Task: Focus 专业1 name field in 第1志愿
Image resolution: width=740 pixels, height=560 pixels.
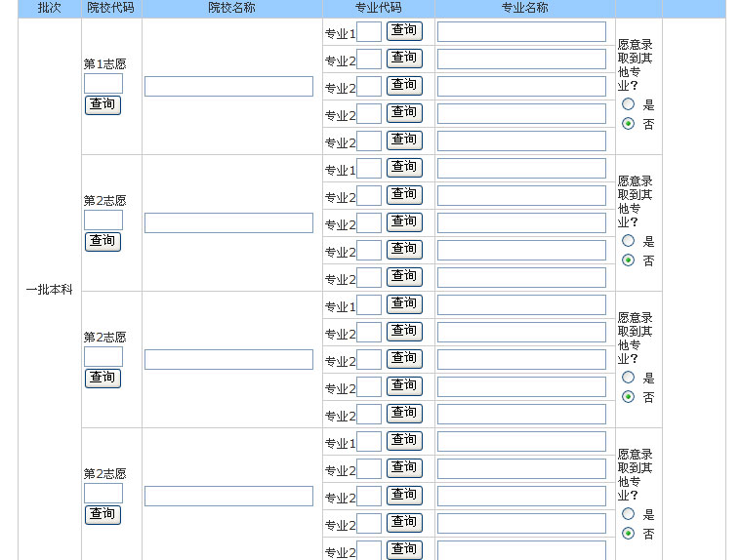Action: tap(521, 31)
